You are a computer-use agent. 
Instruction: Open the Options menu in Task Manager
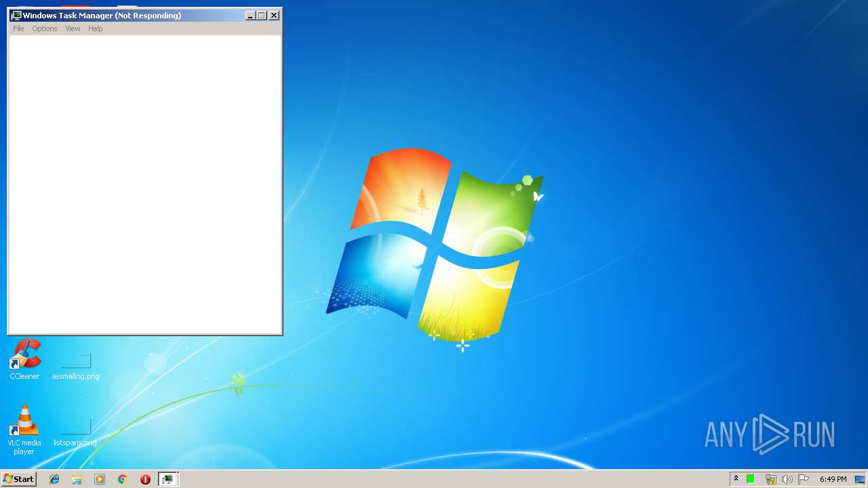[x=45, y=28]
